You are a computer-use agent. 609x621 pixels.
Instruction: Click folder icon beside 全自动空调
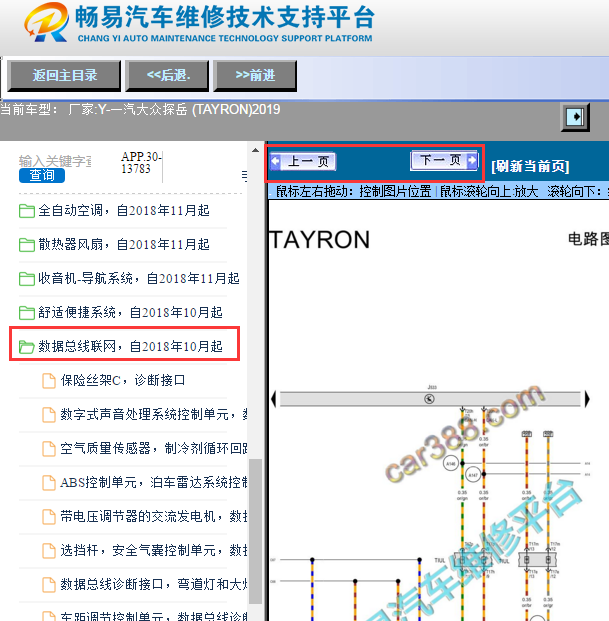27,211
